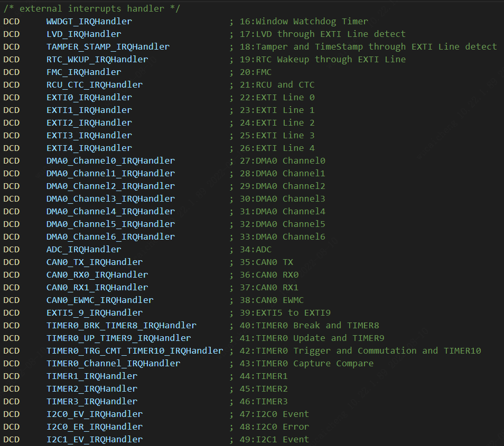Click TIMER0_BRK_TIMER8_IRQHandler

pos(121,326)
